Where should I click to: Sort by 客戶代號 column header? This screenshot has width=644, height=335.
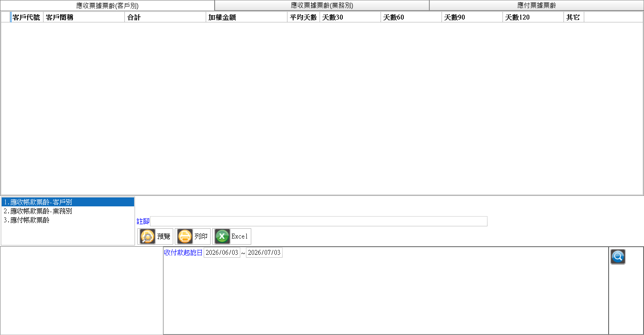click(x=27, y=17)
